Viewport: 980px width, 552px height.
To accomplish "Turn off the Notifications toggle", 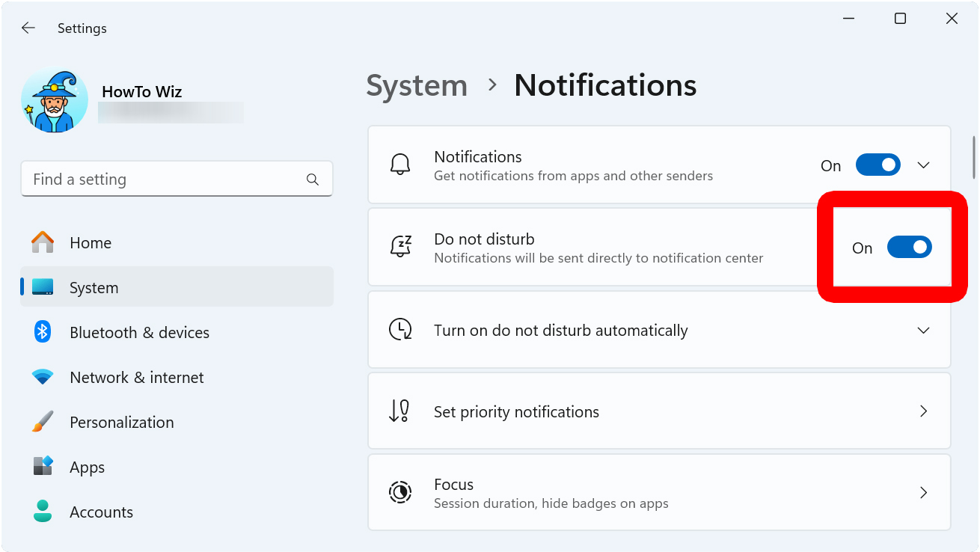I will click(x=878, y=165).
